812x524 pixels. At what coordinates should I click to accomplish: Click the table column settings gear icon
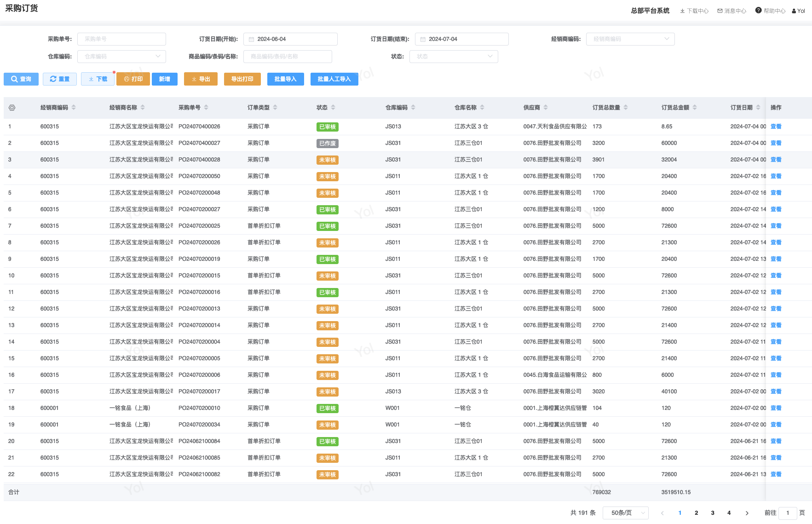click(x=12, y=108)
